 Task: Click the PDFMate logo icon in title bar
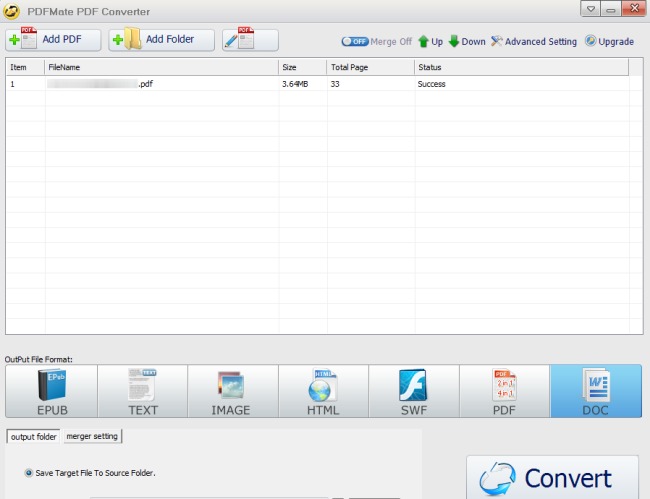pyautogui.click(x=11, y=11)
